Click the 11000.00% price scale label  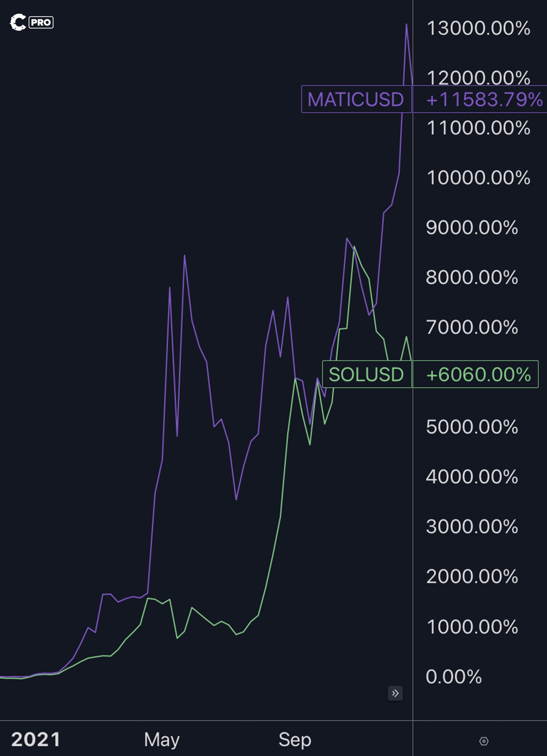[x=478, y=128]
